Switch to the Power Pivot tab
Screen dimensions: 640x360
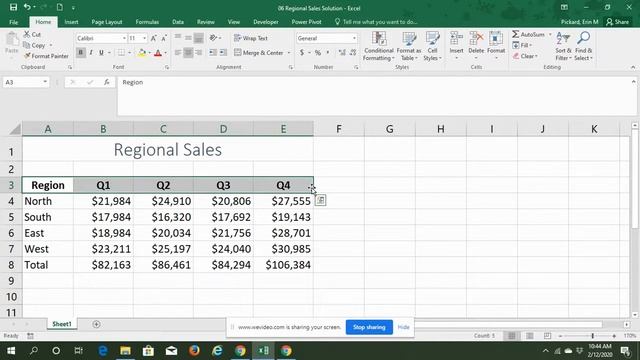pyautogui.click(x=307, y=22)
